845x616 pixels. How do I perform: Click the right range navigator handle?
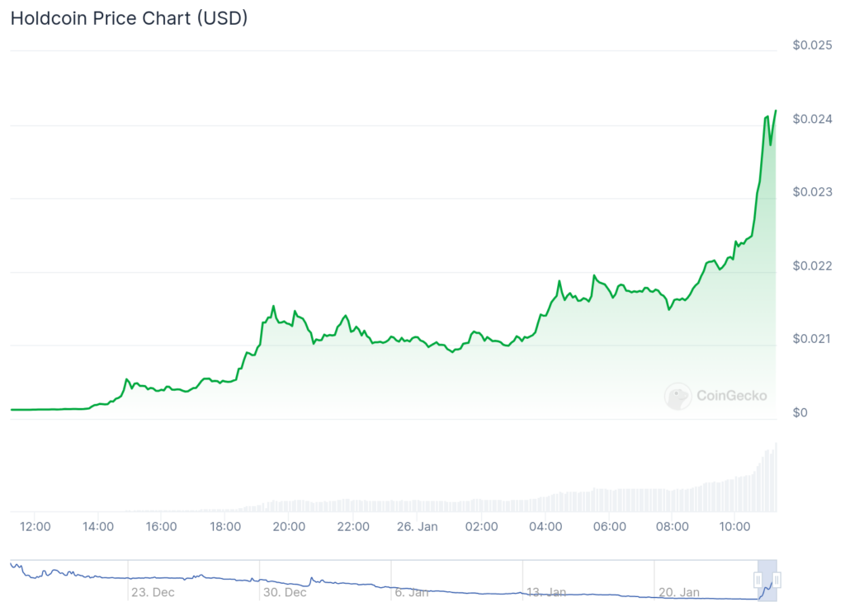point(777,581)
